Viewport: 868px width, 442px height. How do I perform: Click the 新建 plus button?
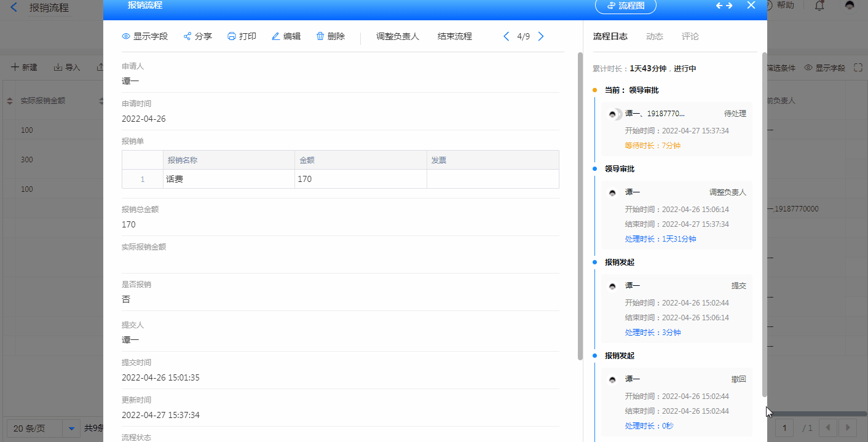tap(25, 67)
